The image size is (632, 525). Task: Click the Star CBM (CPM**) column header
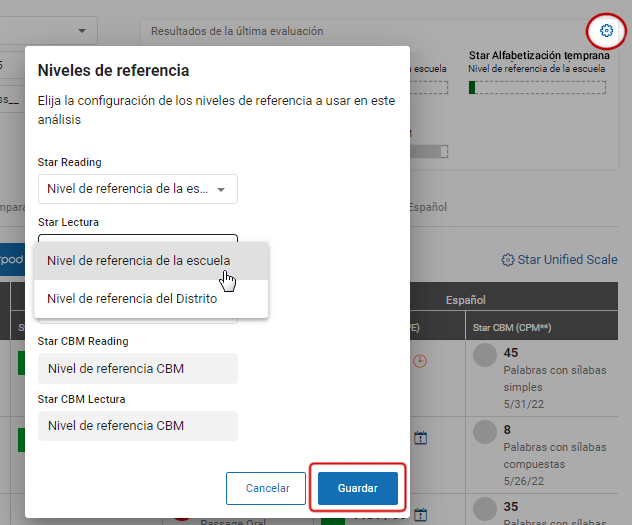click(512, 328)
